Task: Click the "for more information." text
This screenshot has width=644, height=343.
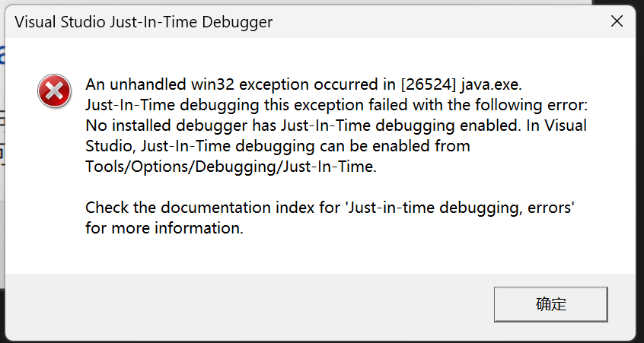Action: (164, 227)
